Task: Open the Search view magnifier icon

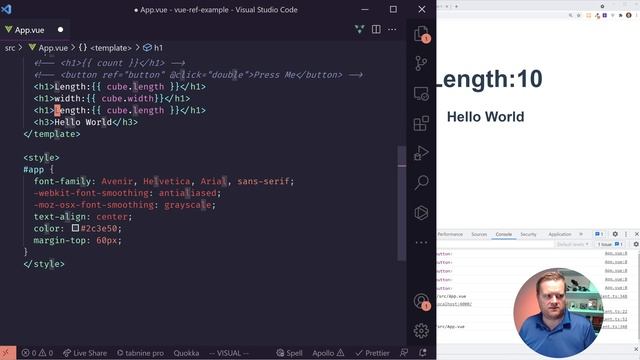Action: (421, 182)
